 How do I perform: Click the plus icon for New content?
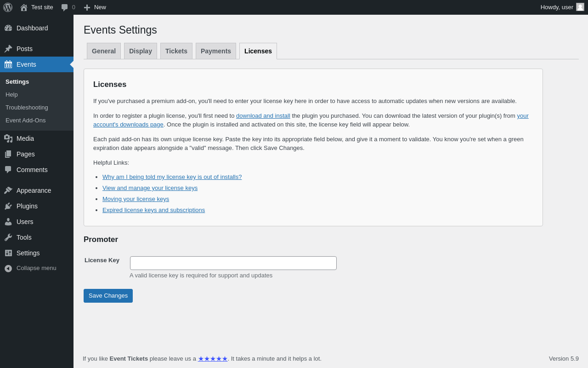pos(87,7)
